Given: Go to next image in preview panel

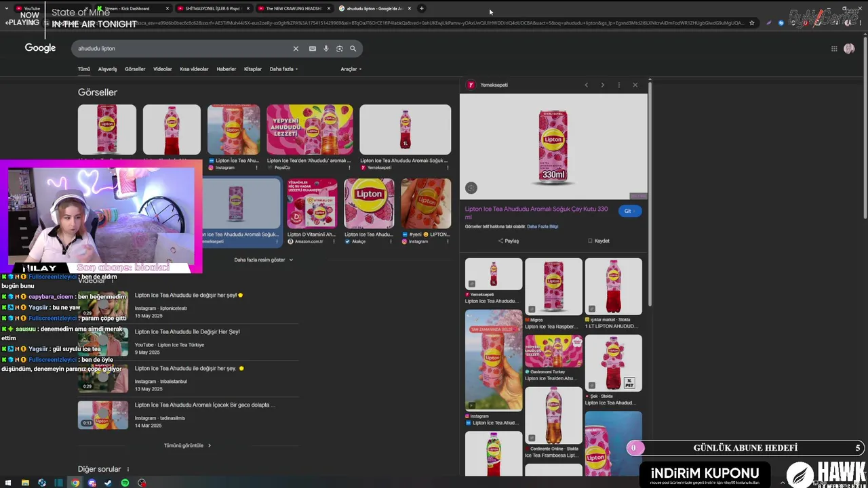Looking at the screenshot, I should point(602,85).
